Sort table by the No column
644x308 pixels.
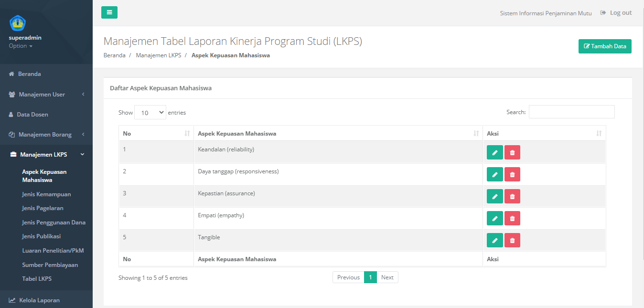click(156, 134)
